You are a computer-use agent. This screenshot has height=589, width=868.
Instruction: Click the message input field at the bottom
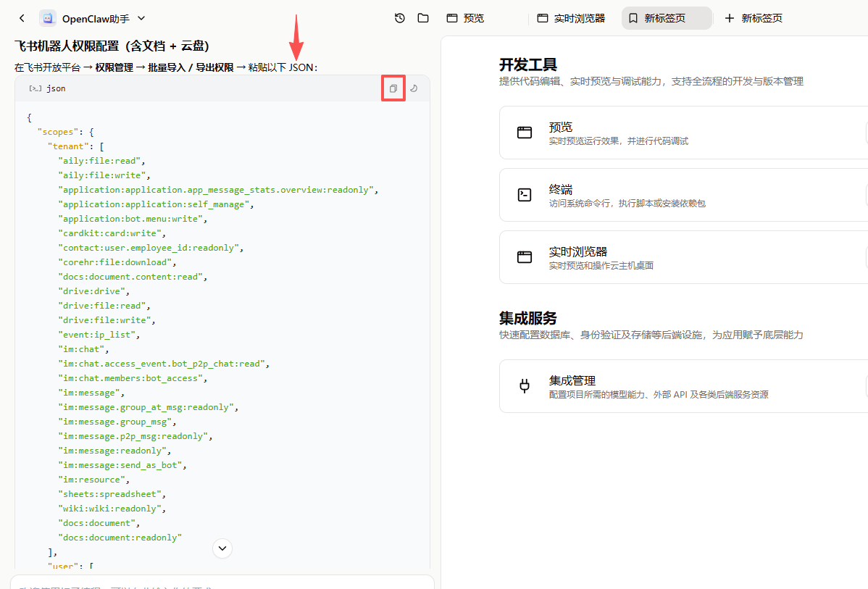217,583
